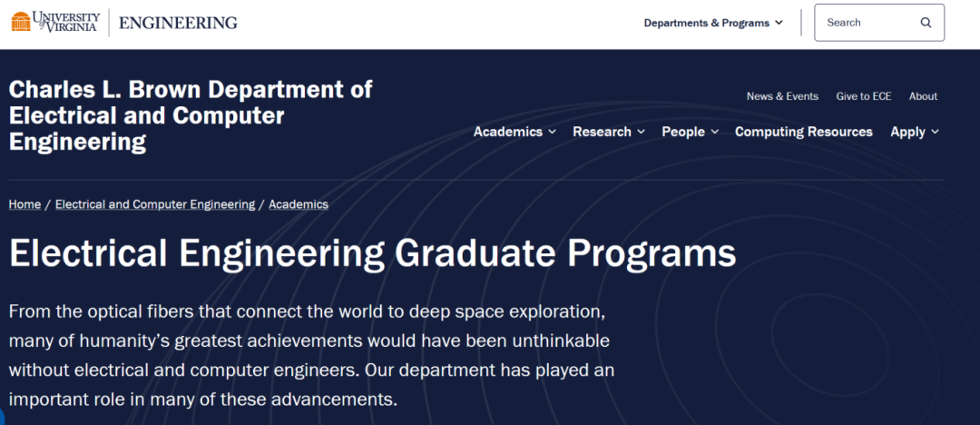Click the Electrical Engineering Graduate Programs heading

click(x=373, y=253)
